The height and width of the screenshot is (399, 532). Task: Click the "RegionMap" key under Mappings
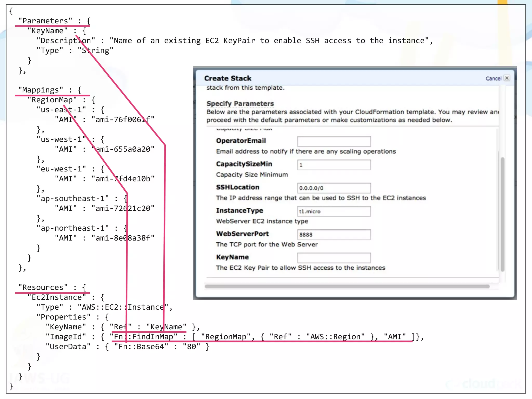[x=52, y=100]
